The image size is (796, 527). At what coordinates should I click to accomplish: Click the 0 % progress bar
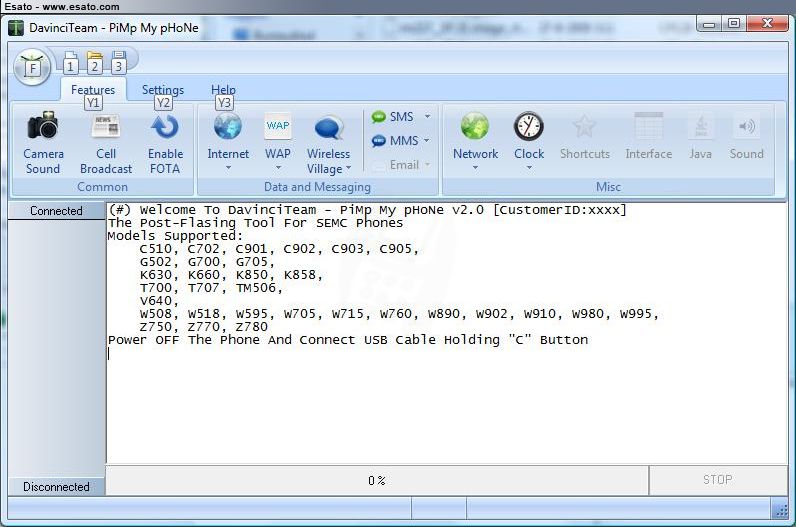pos(377,480)
